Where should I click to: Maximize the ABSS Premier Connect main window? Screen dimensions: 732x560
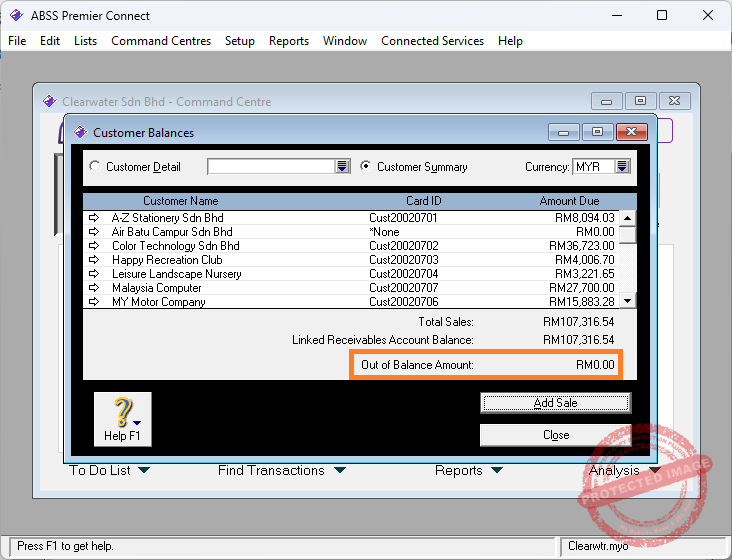pos(662,15)
